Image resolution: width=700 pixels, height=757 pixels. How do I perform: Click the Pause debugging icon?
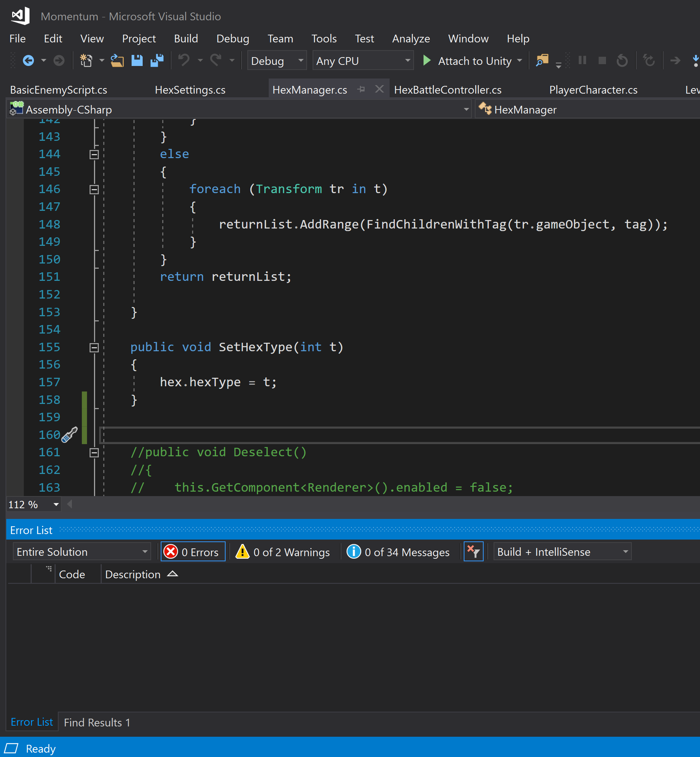click(x=582, y=60)
